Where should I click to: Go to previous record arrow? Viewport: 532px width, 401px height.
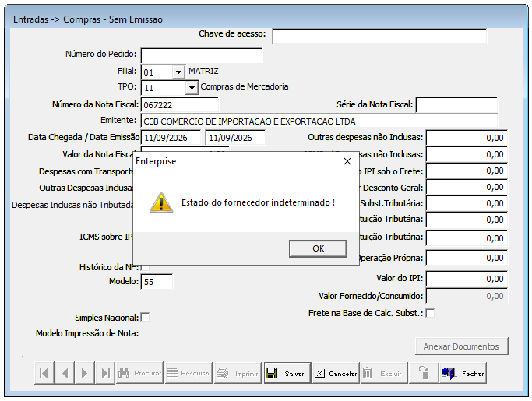[x=65, y=373]
